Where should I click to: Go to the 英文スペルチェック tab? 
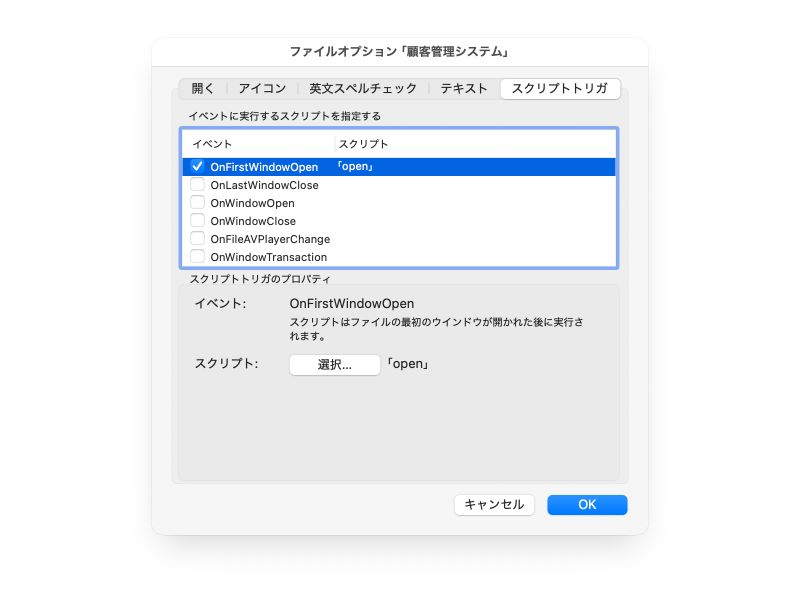pos(363,89)
